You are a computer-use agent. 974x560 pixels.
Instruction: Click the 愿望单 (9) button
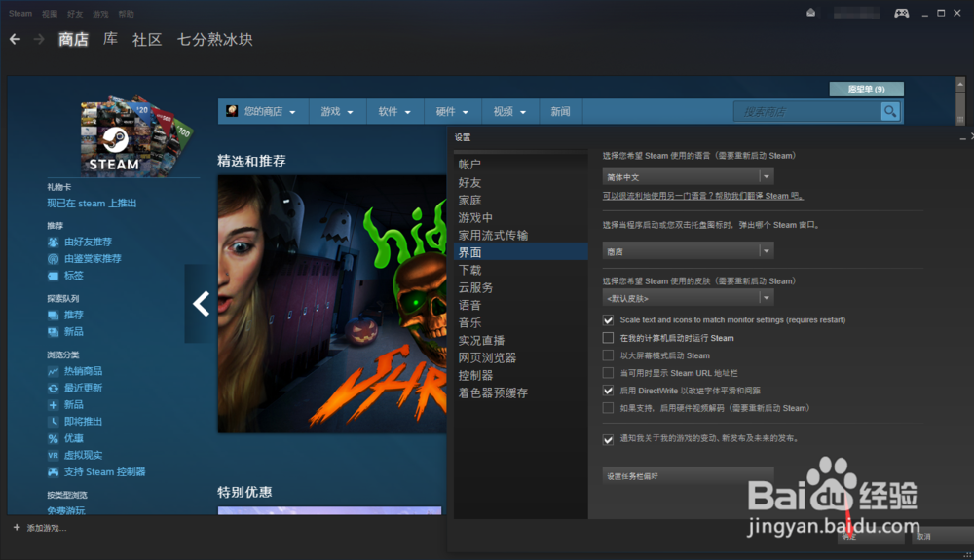click(866, 90)
